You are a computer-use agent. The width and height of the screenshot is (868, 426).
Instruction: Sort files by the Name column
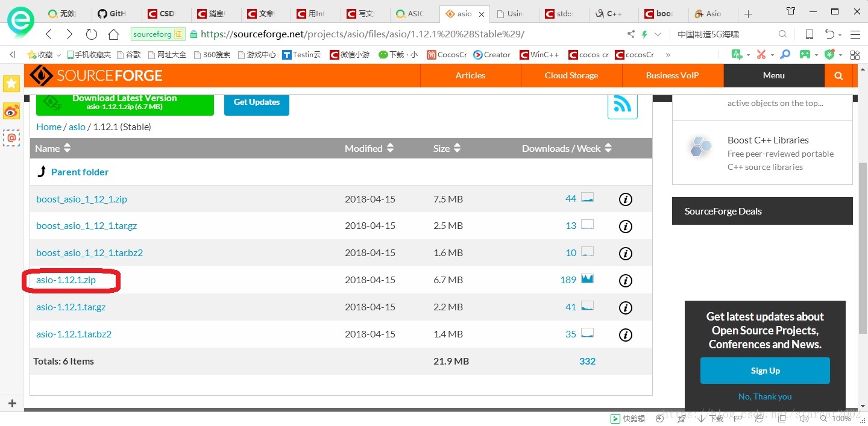coord(52,148)
